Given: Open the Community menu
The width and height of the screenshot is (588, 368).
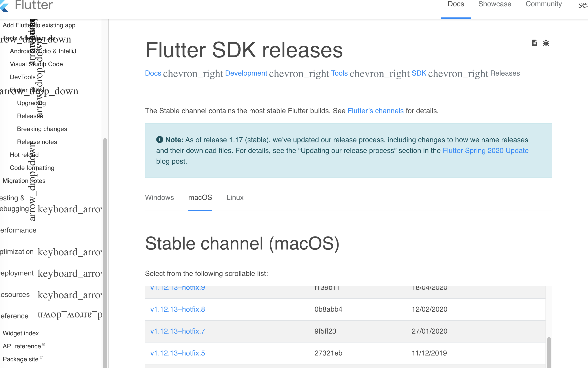Looking at the screenshot, I should [544, 4].
